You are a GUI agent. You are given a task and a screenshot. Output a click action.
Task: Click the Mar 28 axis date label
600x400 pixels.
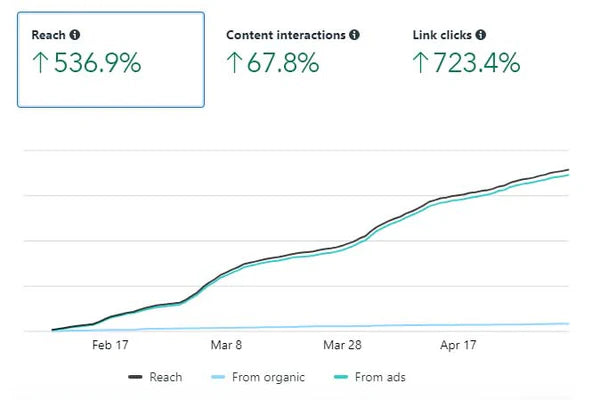pyautogui.click(x=342, y=344)
